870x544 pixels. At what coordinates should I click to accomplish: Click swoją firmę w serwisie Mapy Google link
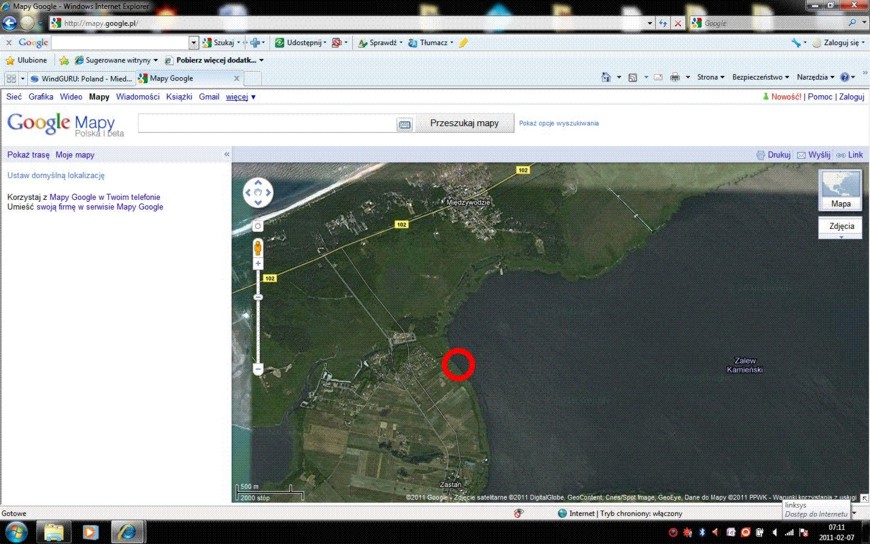click(x=100, y=206)
